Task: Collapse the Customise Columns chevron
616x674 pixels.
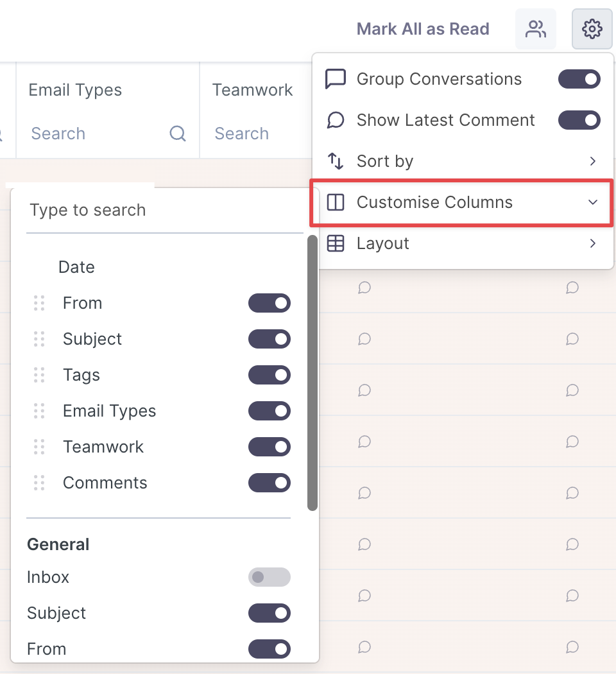Action: 593,202
